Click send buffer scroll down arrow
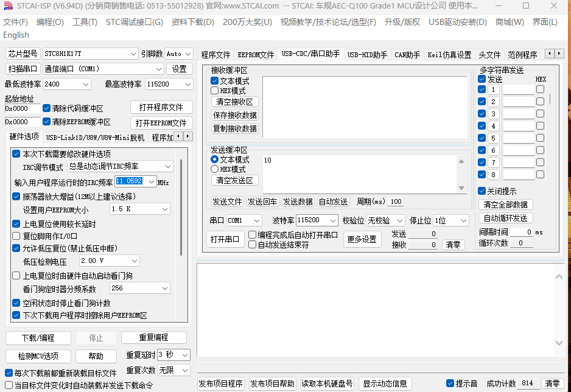 (x=461, y=188)
